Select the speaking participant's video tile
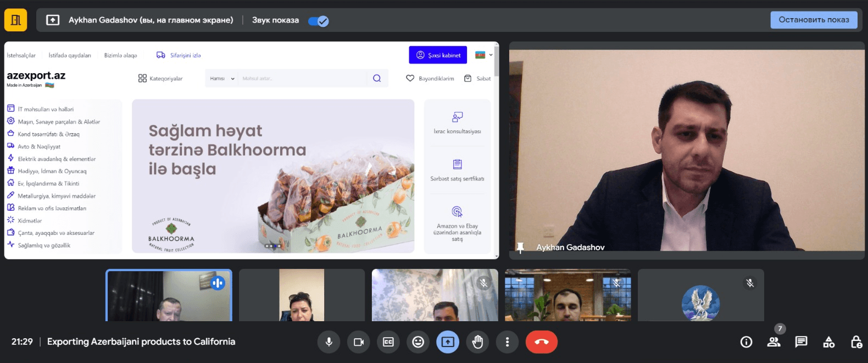The height and width of the screenshot is (363, 868). [x=169, y=295]
